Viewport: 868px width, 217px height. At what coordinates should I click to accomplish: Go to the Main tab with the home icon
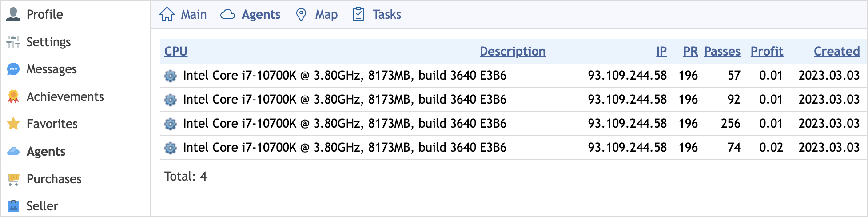183,14
